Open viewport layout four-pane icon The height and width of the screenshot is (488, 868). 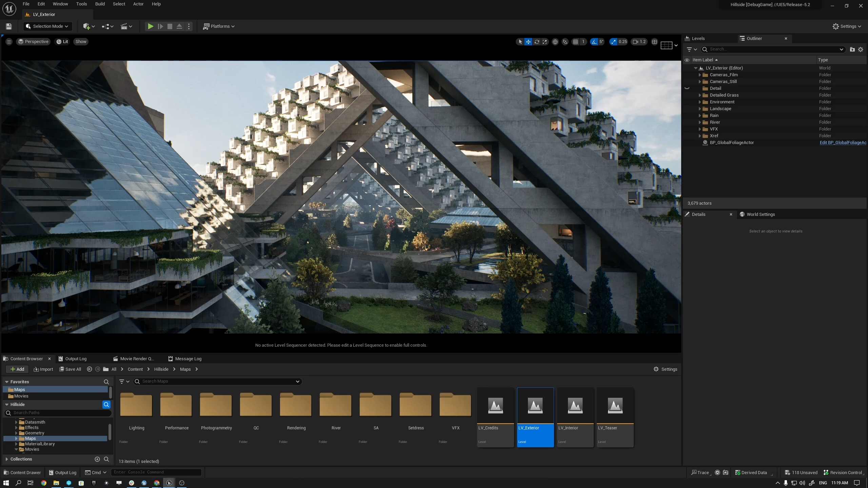tap(654, 42)
